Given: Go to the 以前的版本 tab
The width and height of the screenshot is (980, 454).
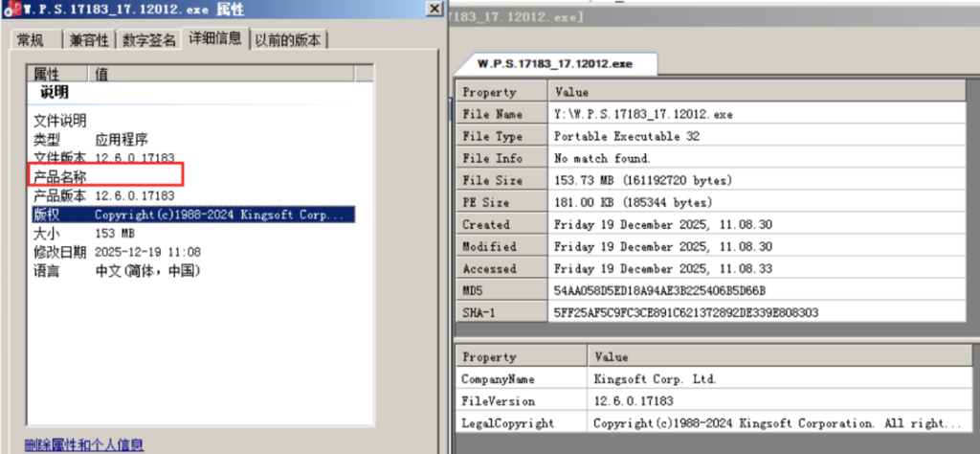Looking at the screenshot, I should 289,39.
